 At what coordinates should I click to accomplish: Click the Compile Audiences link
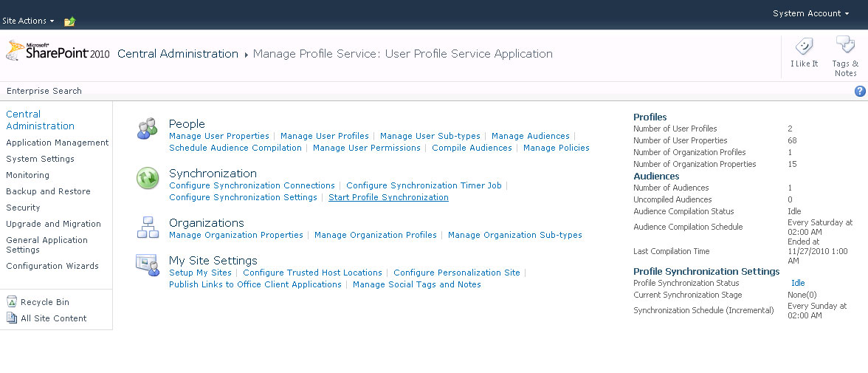coord(472,148)
